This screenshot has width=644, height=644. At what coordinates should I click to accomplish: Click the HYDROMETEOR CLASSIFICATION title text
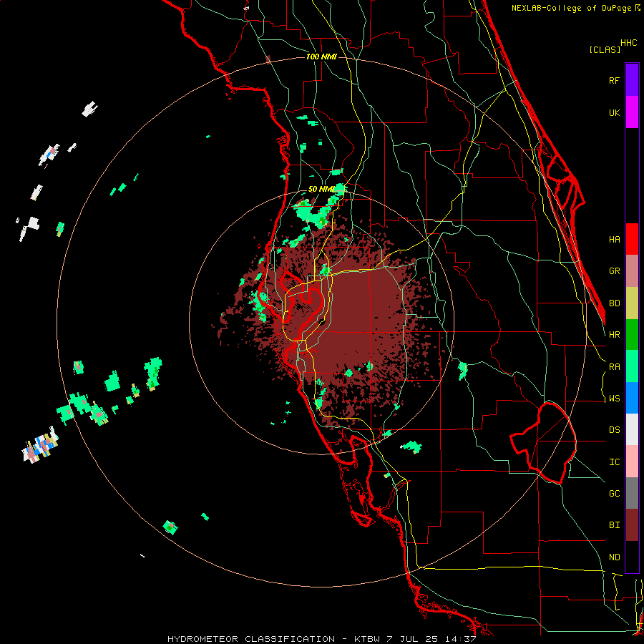[x=251, y=639]
